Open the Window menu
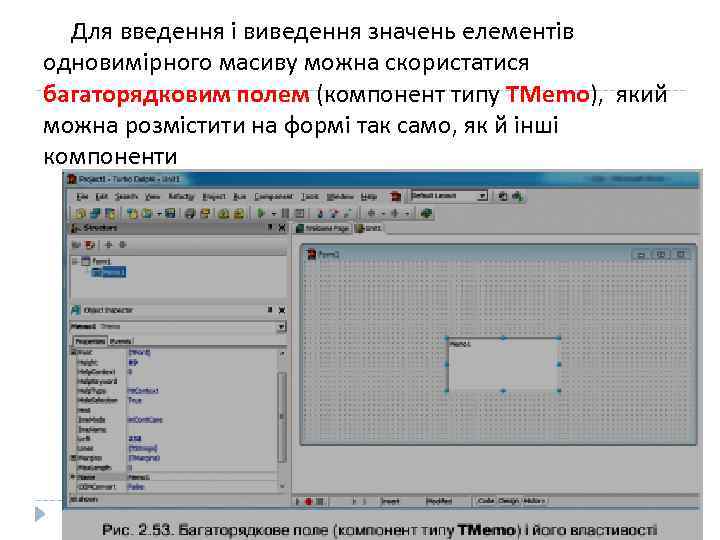The height and width of the screenshot is (540, 720). [x=340, y=197]
